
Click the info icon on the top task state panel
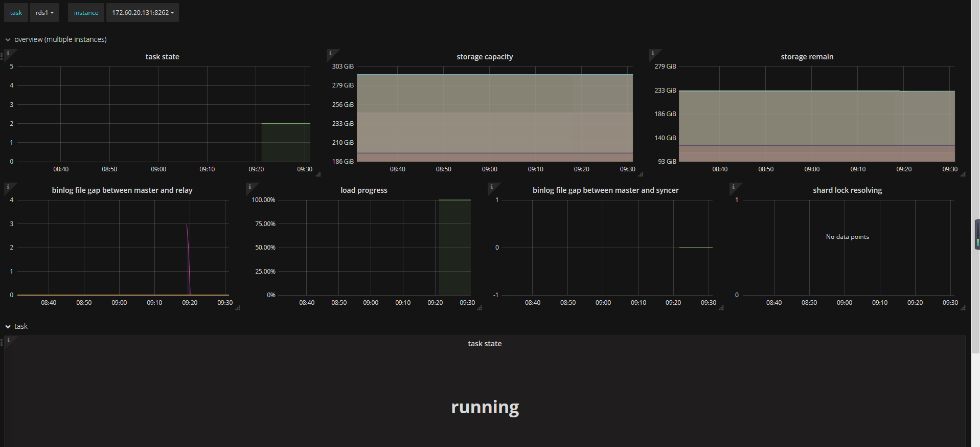coord(8,53)
